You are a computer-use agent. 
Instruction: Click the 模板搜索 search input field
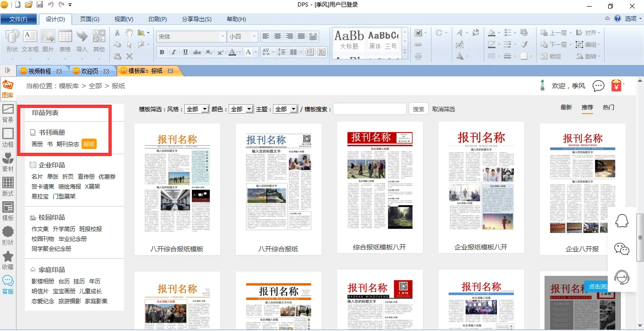point(370,109)
